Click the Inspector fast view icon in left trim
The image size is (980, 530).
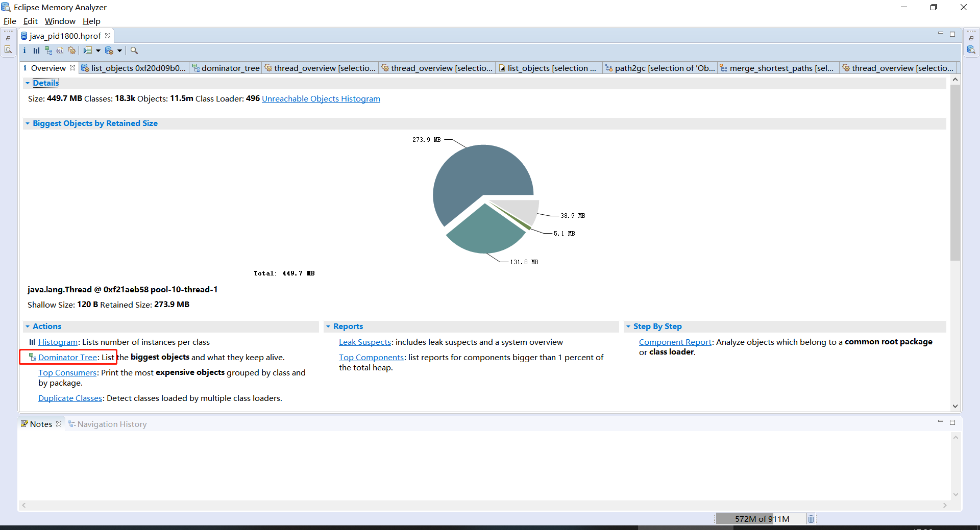pyautogui.click(x=8, y=49)
